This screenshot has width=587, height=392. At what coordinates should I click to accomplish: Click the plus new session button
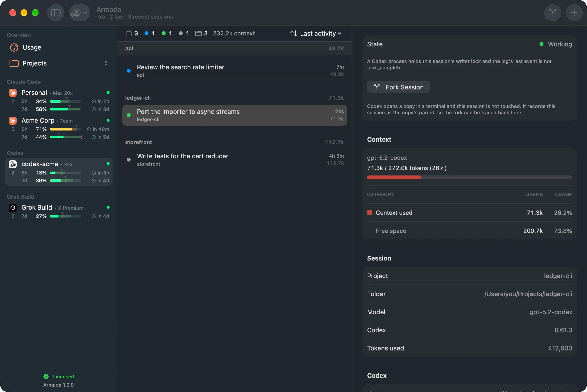(574, 12)
